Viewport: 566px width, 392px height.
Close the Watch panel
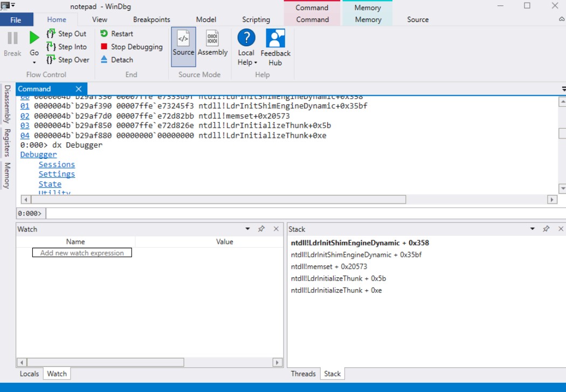276,229
